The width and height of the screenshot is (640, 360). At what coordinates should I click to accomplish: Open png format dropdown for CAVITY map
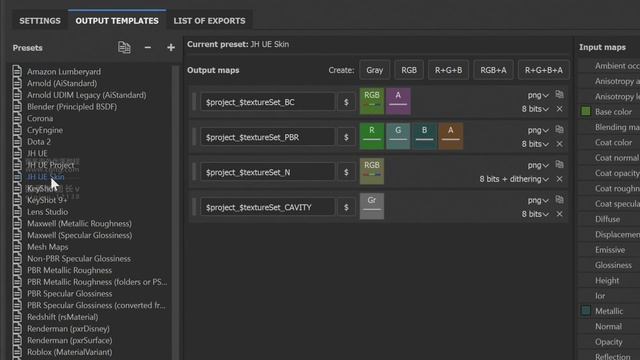click(538, 200)
